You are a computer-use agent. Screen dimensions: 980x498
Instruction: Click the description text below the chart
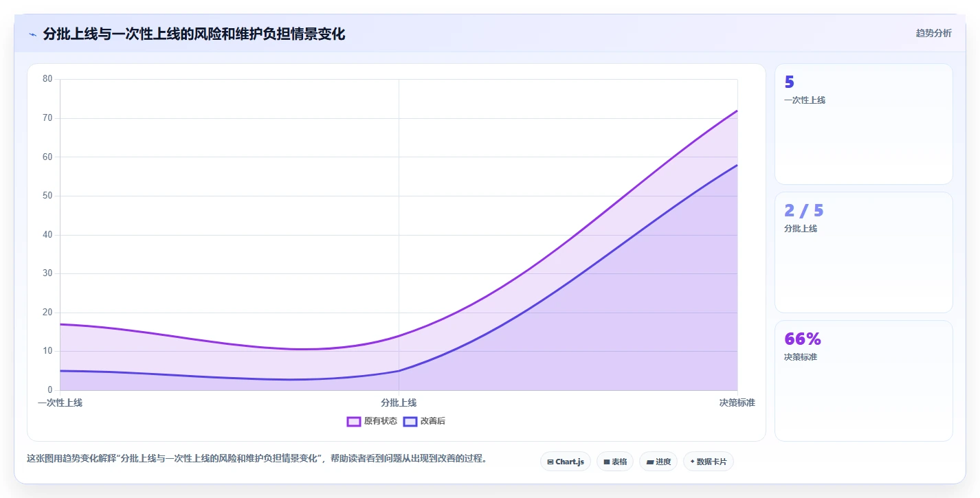tap(257, 458)
